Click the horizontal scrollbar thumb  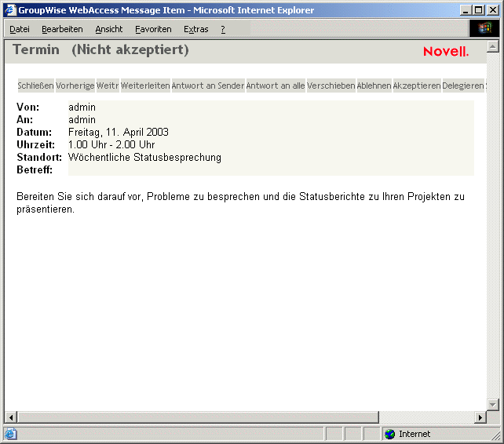click(x=198, y=417)
